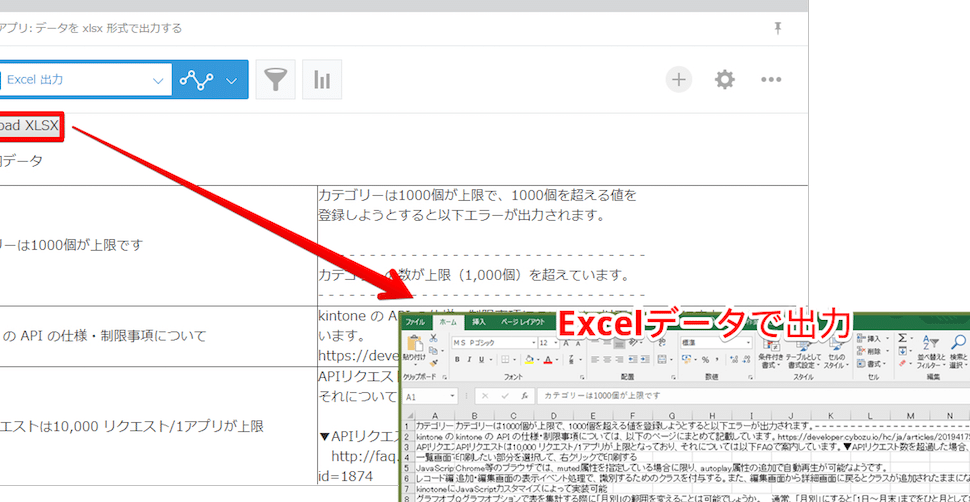Toggle Bold in Excel font group
The image size is (970, 502).
458,360
